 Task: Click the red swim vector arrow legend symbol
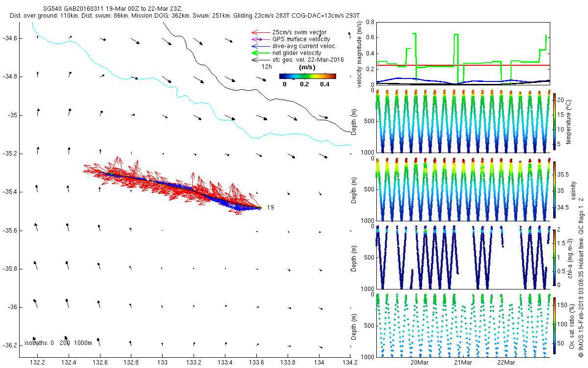pyautogui.click(x=260, y=32)
